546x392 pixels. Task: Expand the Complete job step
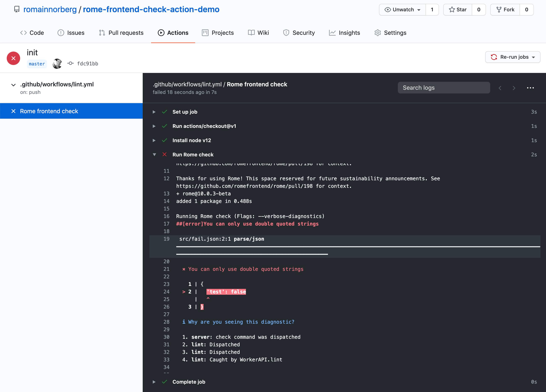point(154,382)
